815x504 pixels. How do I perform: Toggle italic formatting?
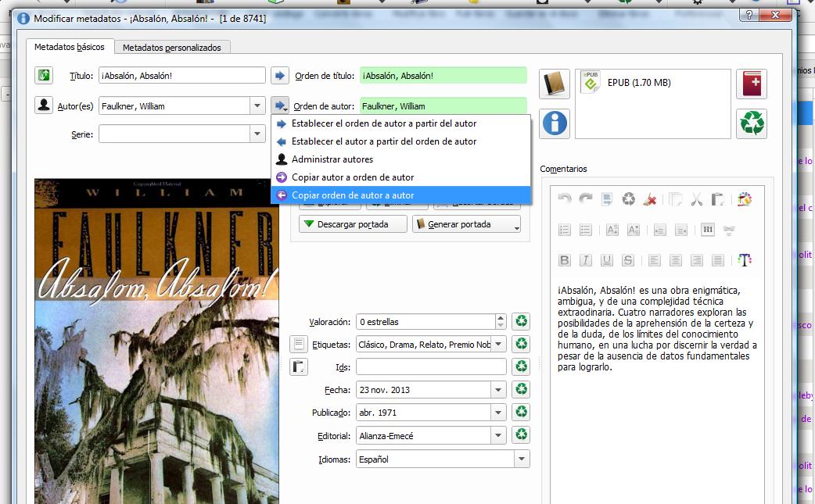586,260
